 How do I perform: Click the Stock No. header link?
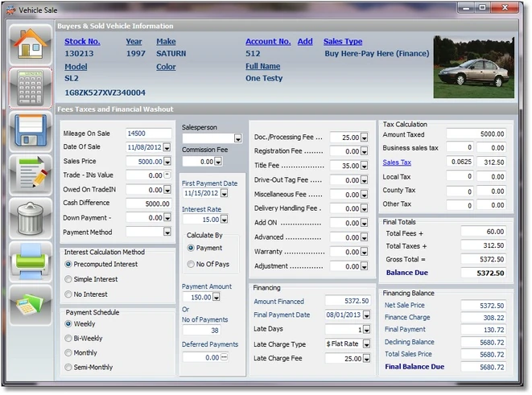[x=82, y=42]
